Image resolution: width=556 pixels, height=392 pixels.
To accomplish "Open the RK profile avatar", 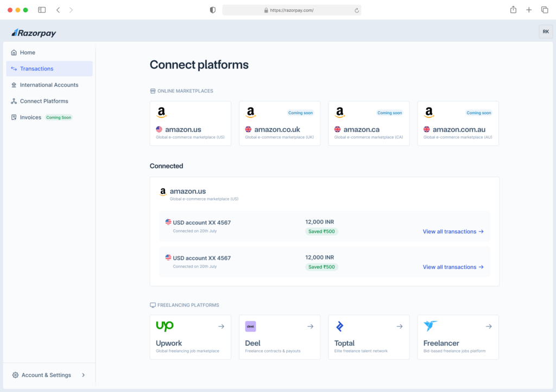I will tap(545, 32).
